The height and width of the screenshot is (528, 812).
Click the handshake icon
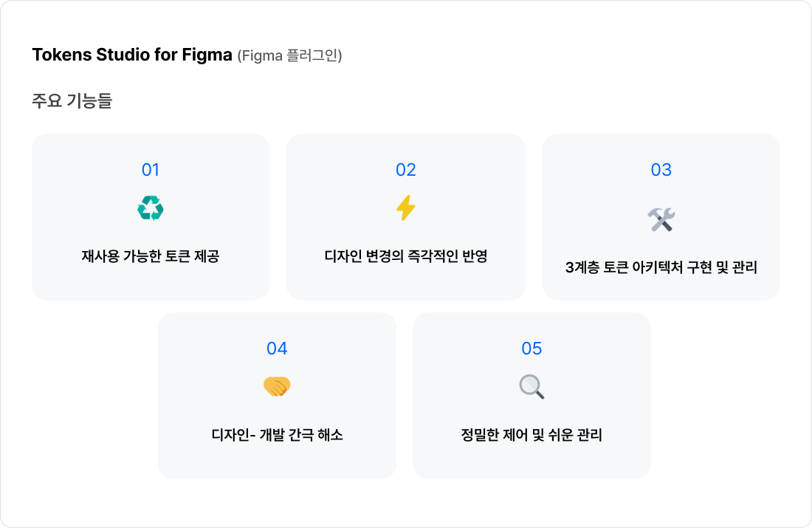tap(277, 386)
